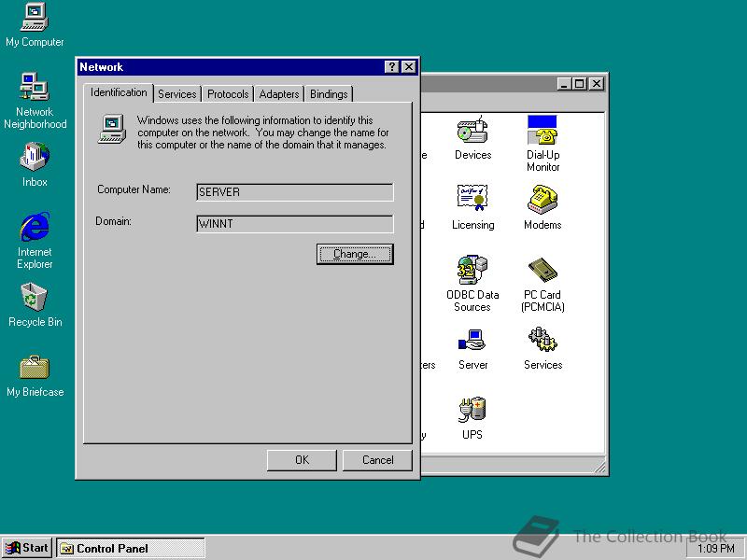
Task: Select the My Briefcase icon
Action: coord(35,376)
